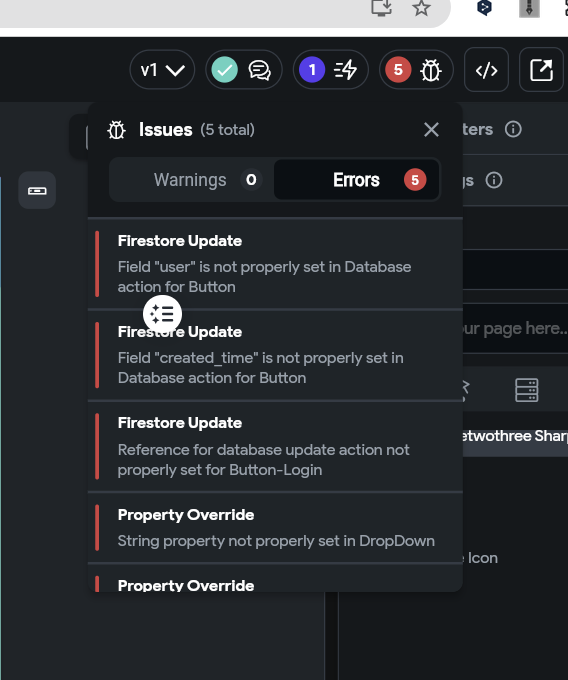Select the widget icon in the left sidebar
The image size is (568, 680).
37,190
